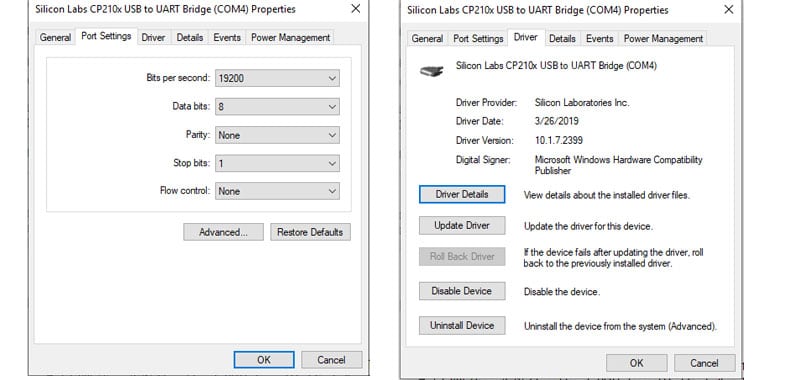Select Driver tab in right dialog
The height and width of the screenshot is (380, 792).
pos(525,37)
